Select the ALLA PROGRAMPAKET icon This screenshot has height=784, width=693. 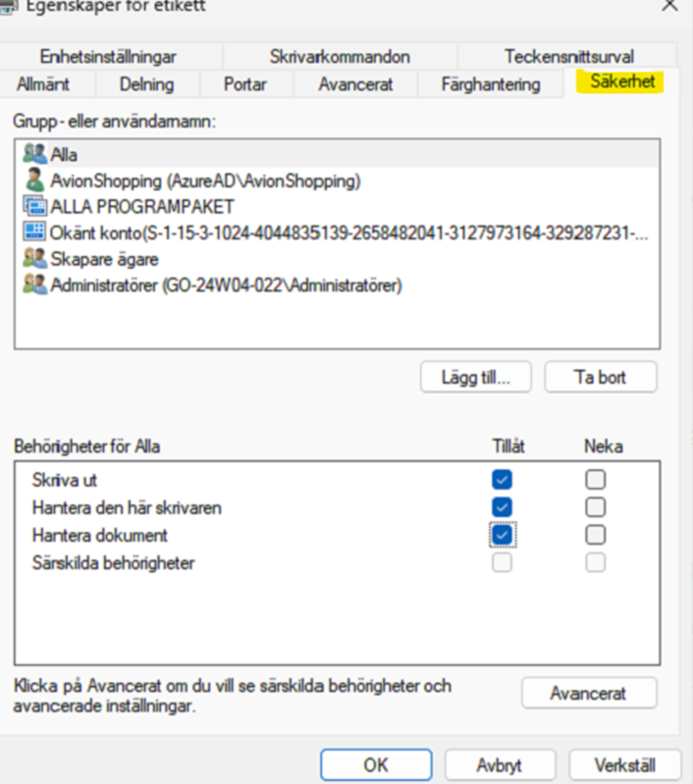(34, 206)
